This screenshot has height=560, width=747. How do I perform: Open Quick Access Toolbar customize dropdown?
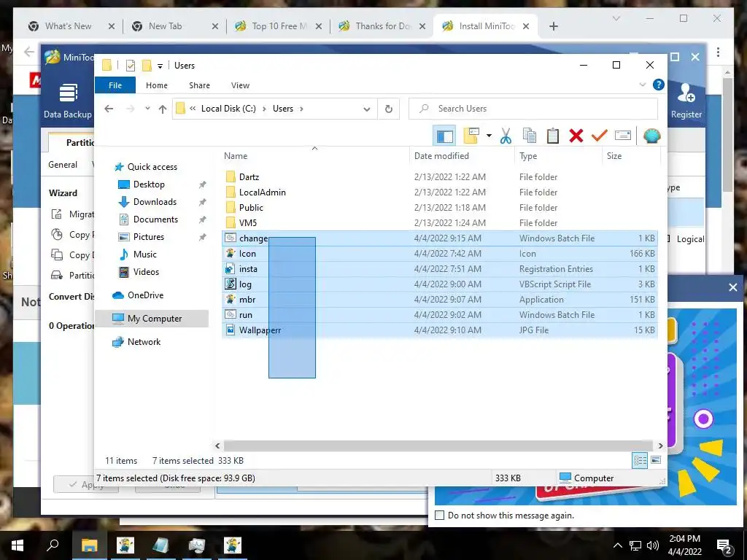coord(160,66)
